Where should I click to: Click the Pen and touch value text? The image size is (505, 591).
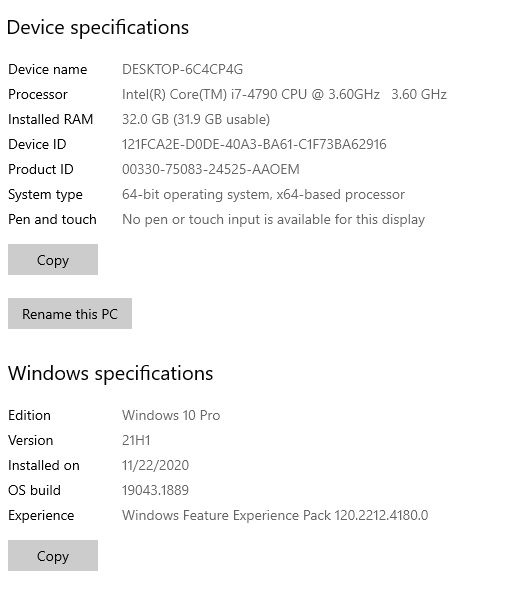(273, 219)
